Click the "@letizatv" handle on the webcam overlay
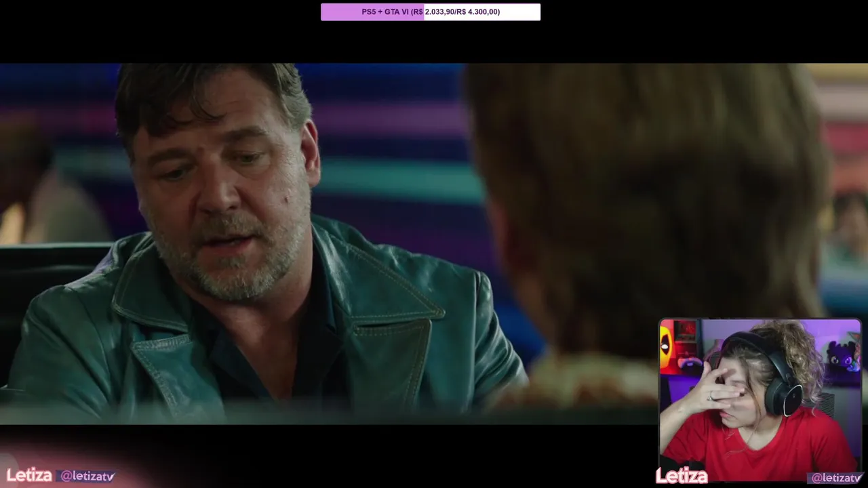 pos(837,478)
